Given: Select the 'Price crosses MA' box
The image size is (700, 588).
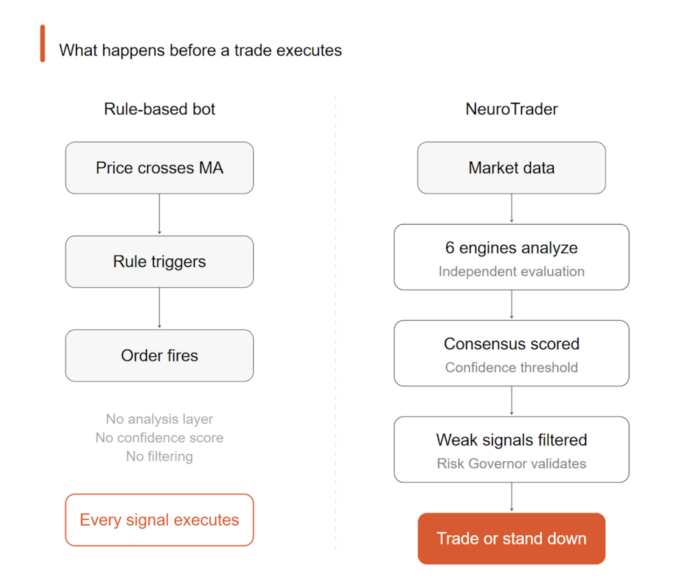Looking at the screenshot, I should coord(160,168).
